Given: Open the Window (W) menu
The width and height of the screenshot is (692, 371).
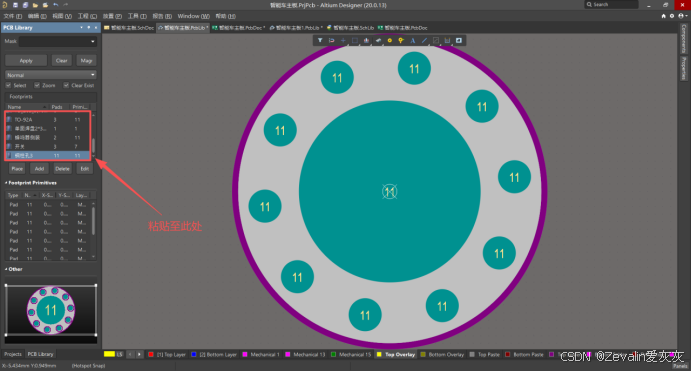Looking at the screenshot, I should pyautogui.click(x=193, y=16).
